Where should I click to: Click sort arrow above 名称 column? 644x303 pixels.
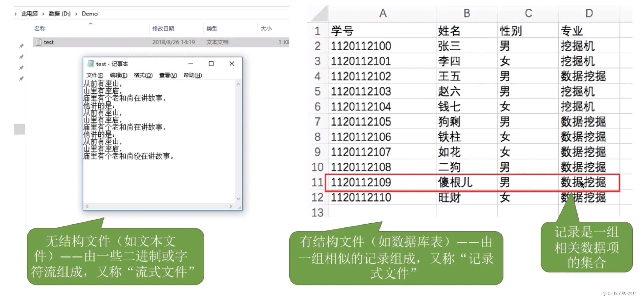[x=91, y=23]
